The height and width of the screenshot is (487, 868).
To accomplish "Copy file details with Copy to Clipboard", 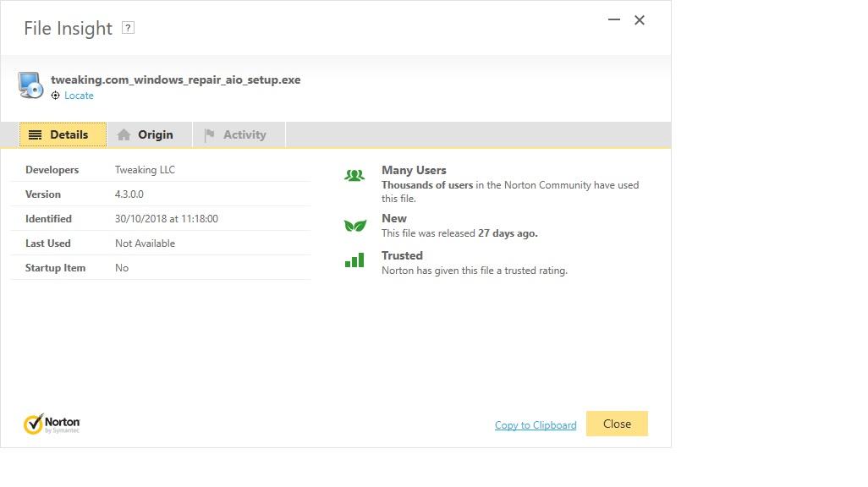I will point(536,425).
